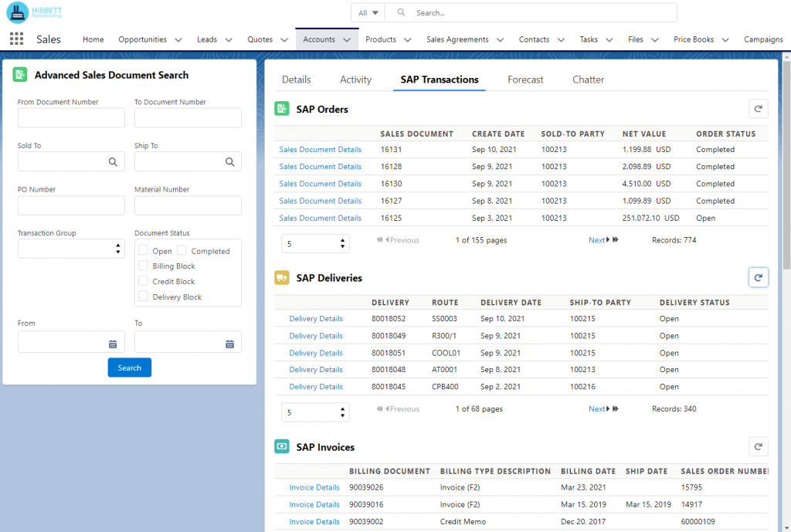
Task: Click net value 251,072.10 USD cell
Action: click(650, 218)
